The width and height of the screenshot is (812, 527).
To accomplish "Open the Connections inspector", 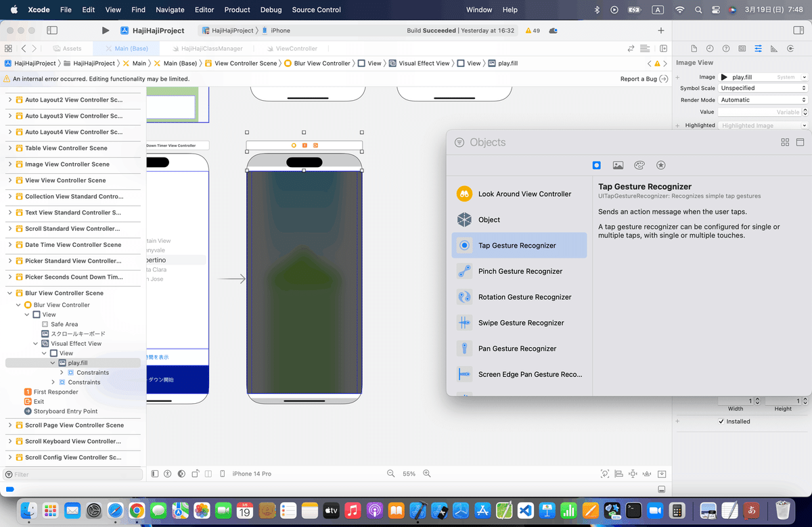I will (x=790, y=49).
